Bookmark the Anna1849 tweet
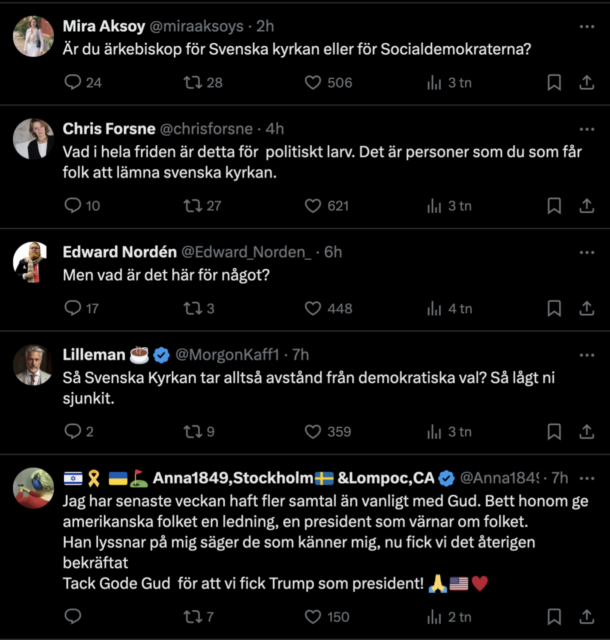The image size is (610, 640). 554,616
